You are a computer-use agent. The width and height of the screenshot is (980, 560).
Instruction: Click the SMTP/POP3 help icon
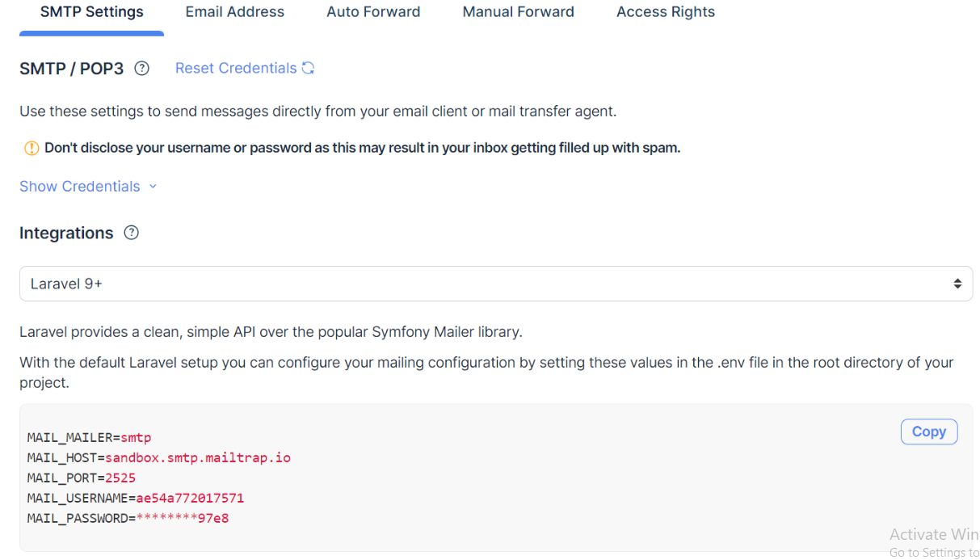[x=141, y=68]
